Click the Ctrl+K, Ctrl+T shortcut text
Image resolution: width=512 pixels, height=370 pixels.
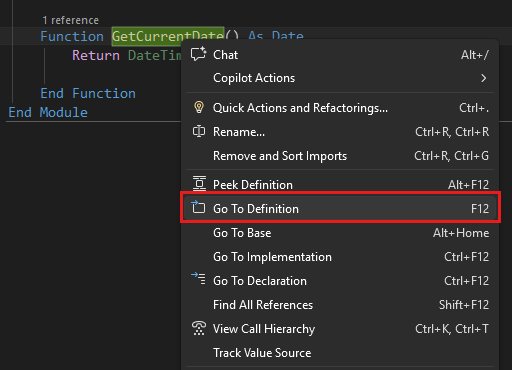[452, 329]
